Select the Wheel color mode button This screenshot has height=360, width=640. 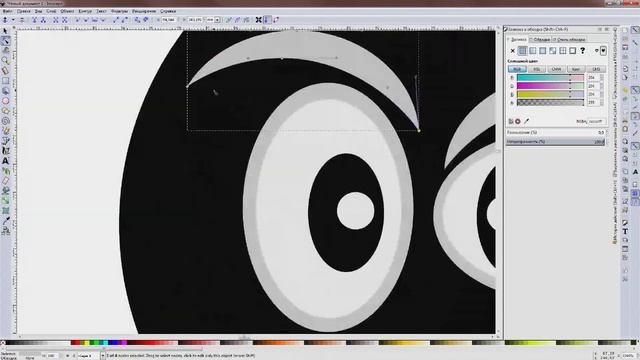pyautogui.click(x=576, y=69)
